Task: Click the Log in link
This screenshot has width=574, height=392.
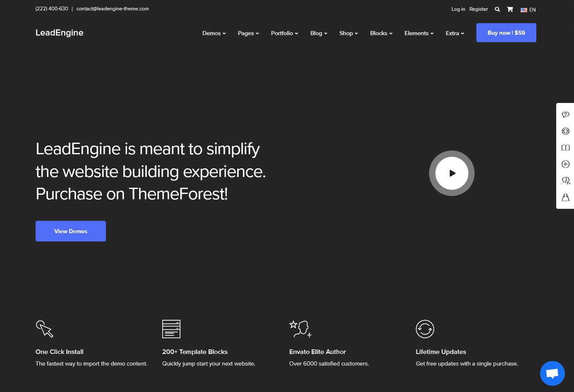Action: click(x=458, y=9)
